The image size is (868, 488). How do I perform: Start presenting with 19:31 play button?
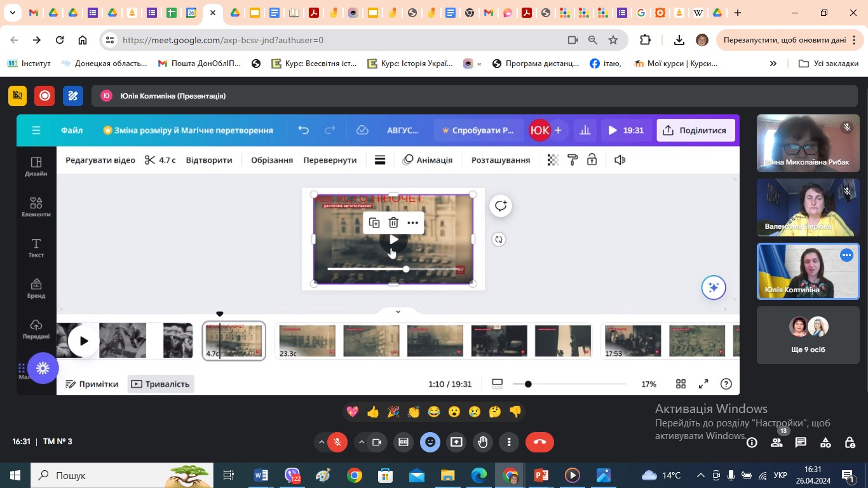pyautogui.click(x=626, y=130)
